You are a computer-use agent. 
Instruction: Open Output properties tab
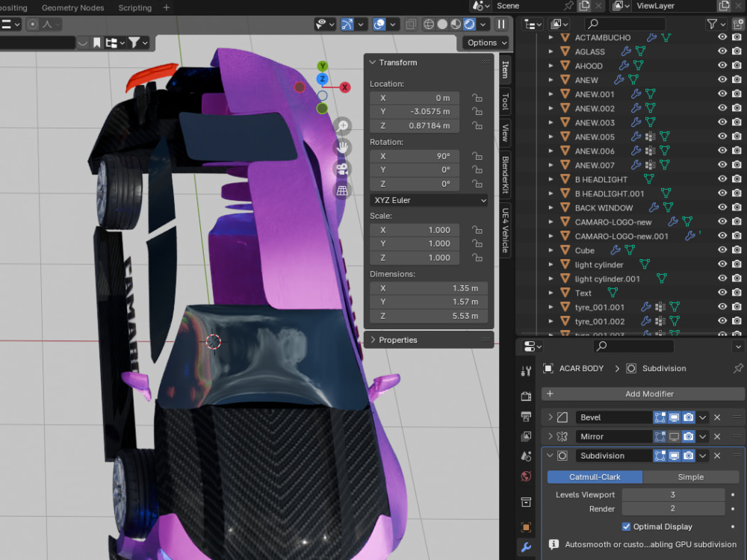click(x=527, y=417)
